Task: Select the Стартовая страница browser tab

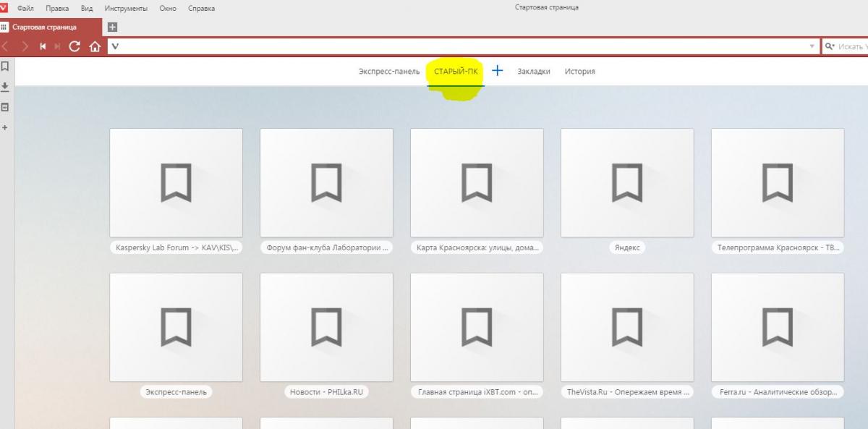Action: tap(51, 27)
